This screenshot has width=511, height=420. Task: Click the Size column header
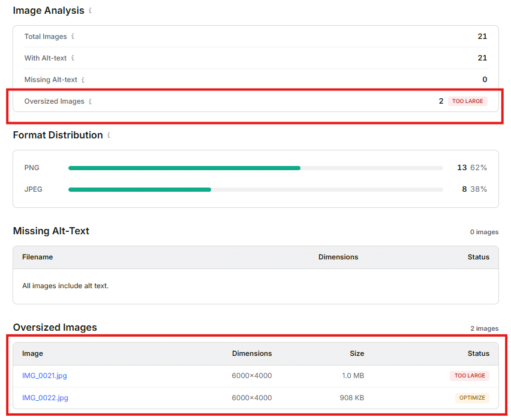(x=357, y=353)
